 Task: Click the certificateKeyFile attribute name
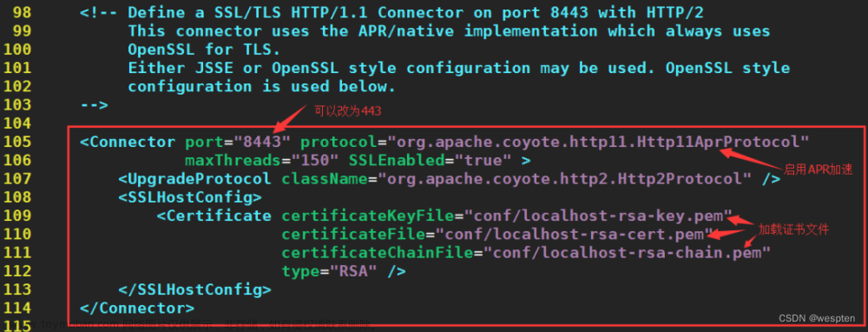[x=367, y=216]
